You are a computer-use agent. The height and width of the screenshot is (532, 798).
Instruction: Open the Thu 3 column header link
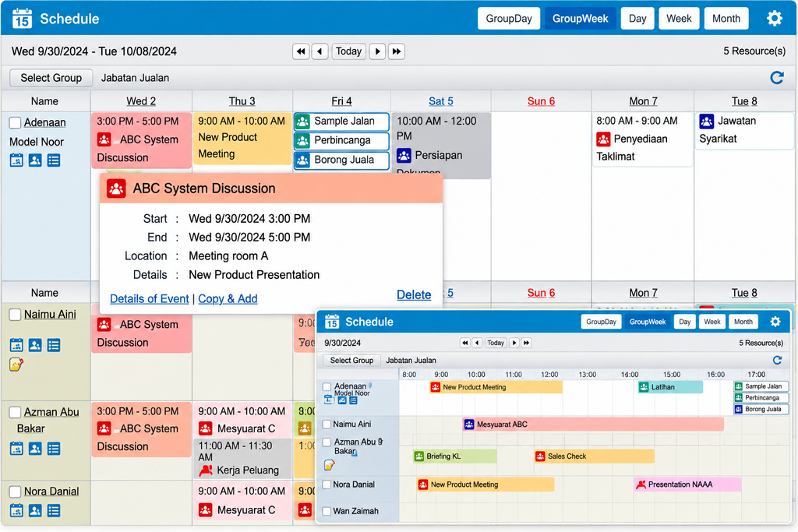242,101
